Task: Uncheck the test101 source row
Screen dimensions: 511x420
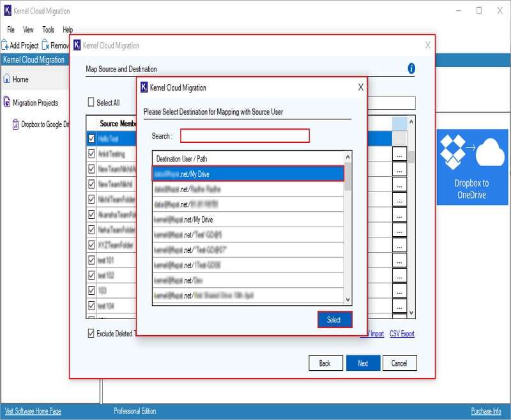Action: (91, 260)
